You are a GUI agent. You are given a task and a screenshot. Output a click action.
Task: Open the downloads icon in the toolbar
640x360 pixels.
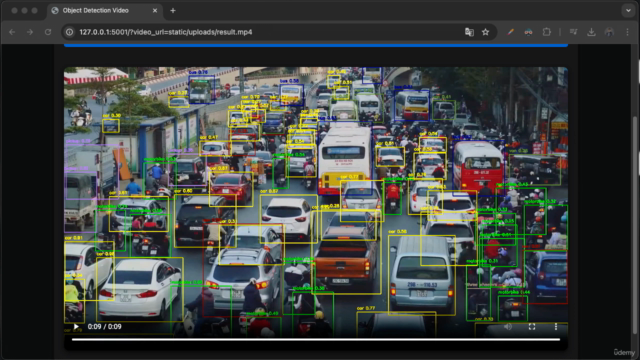tap(591, 32)
